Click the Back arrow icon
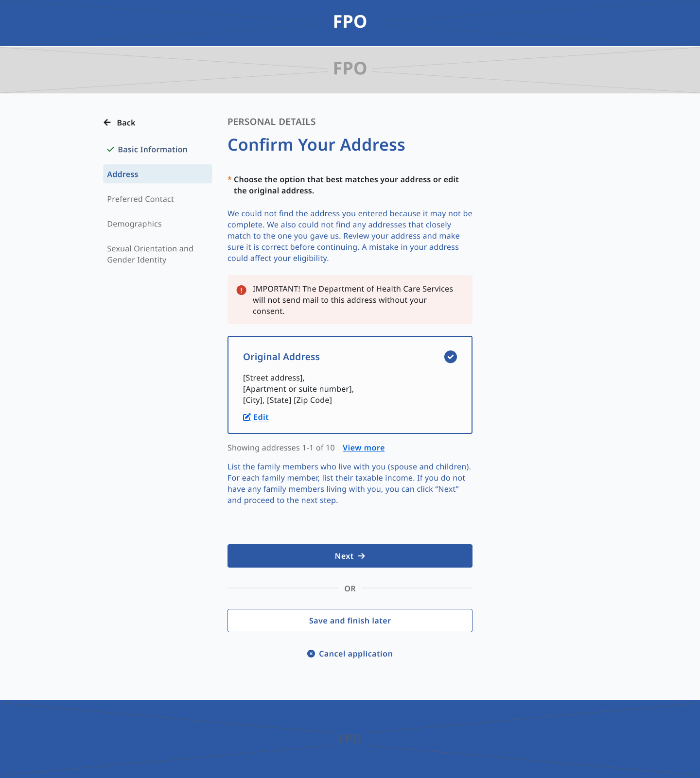700x778 pixels. pos(107,122)
